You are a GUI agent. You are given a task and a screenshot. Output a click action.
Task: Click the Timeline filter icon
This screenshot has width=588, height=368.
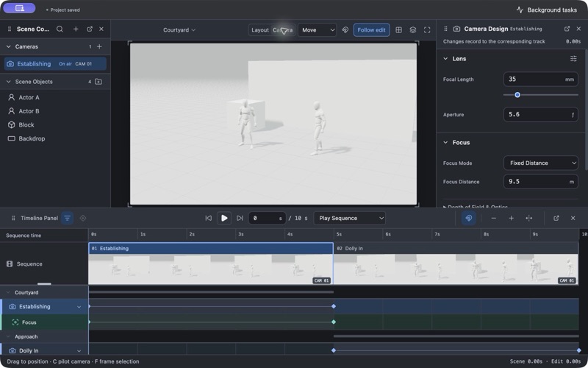point(67,218)
